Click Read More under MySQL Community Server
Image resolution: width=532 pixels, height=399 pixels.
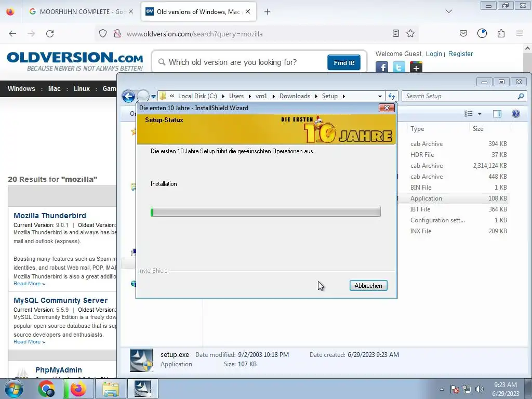(x=29, y=342)
